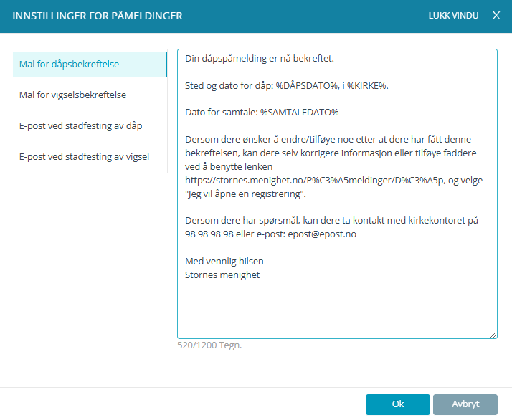Click the %SAMTALEDATO% placeholder text
512x420 pixels.
pyautogui.click(x=300, y=113)
